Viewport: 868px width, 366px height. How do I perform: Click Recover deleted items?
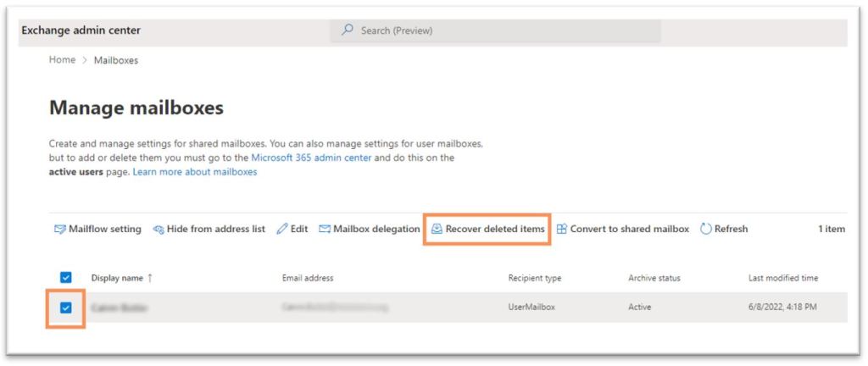click(x=487, y=229)
